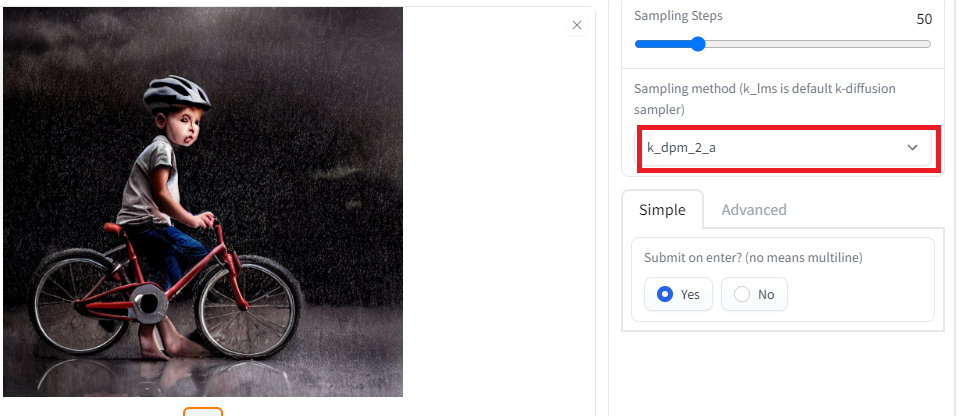957x416 pixels.
Task: Click the Sampling method label text
Action: [765, 99]
